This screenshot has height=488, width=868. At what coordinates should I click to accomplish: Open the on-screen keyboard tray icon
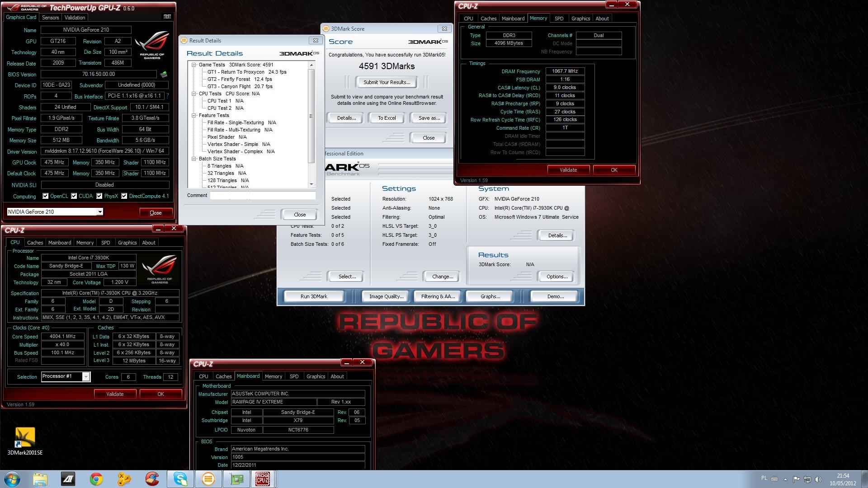click(774, 479)
